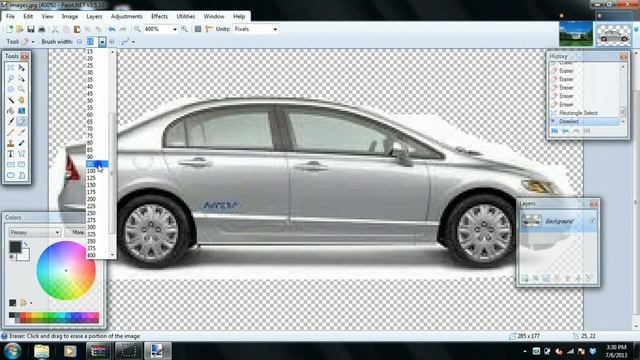The image size is (640, 360).
Task: Select the Pan hand tool
Action: pyautogui.click(x=21, y=100)
